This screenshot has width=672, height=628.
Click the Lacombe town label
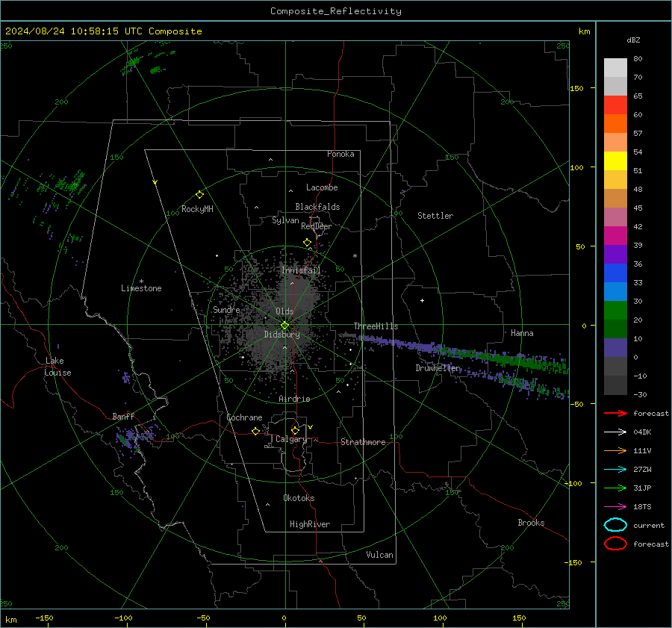point(322,187)
